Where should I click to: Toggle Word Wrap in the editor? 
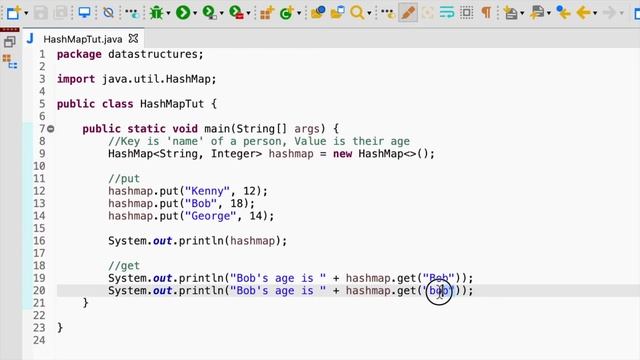point(447,13)
